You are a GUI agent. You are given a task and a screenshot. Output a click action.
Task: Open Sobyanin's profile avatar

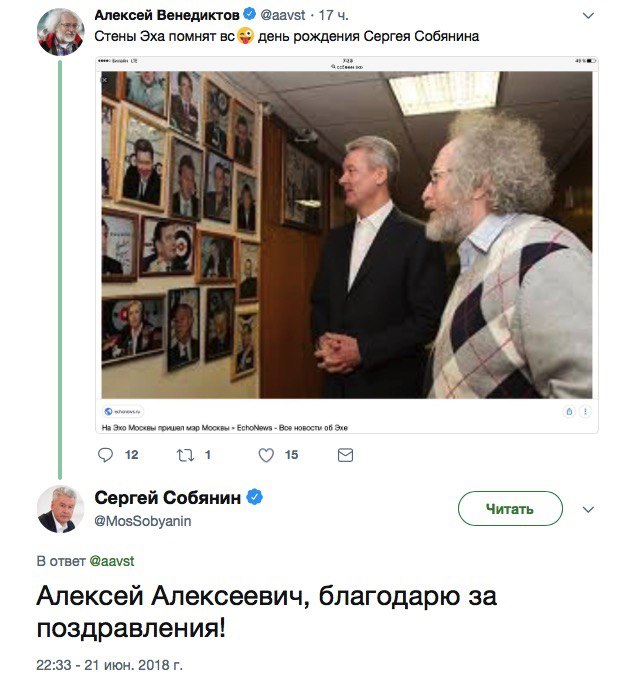pos(60,509)
